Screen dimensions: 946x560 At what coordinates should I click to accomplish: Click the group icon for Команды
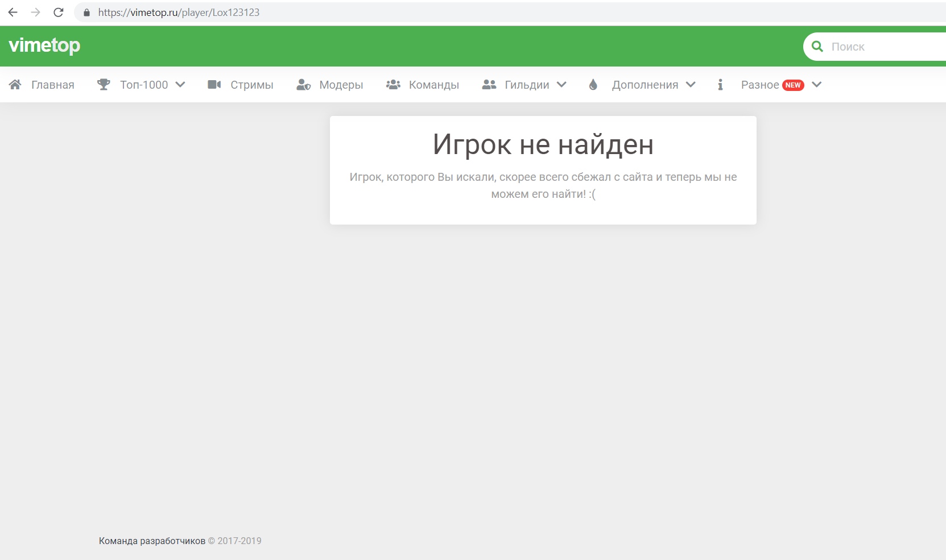393,85
